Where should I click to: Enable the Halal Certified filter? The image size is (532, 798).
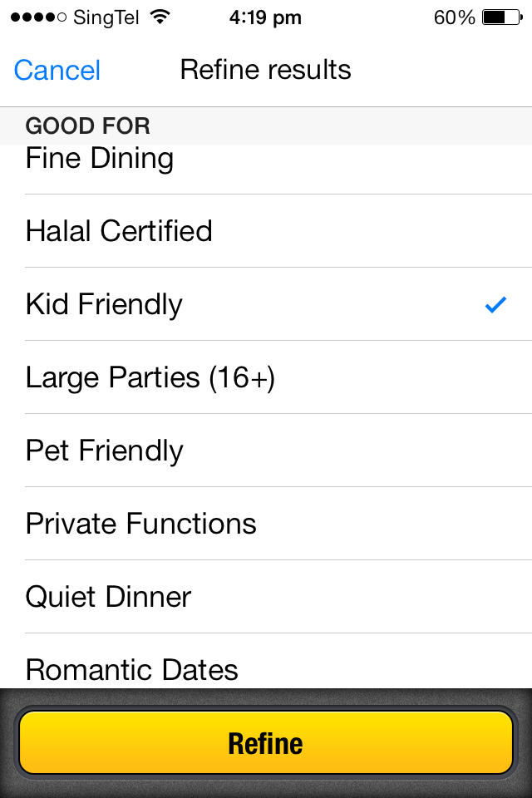click(x=266, y=231)
